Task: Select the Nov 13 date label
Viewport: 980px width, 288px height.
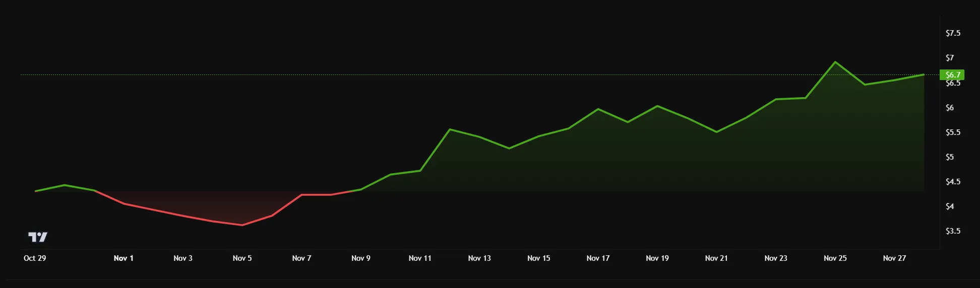Action: tap(479, 258)
